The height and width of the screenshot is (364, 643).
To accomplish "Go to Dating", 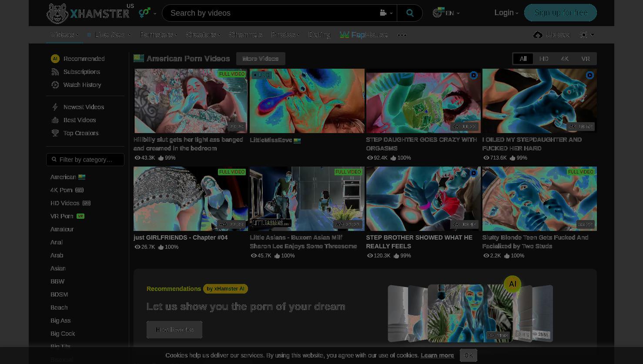I will (x=319, y=35).
